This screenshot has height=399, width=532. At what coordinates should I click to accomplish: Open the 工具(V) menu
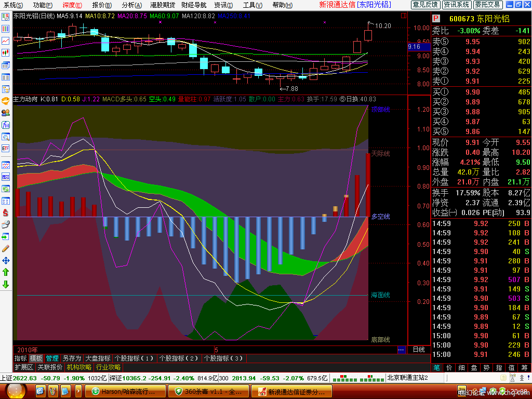point(253,5)
